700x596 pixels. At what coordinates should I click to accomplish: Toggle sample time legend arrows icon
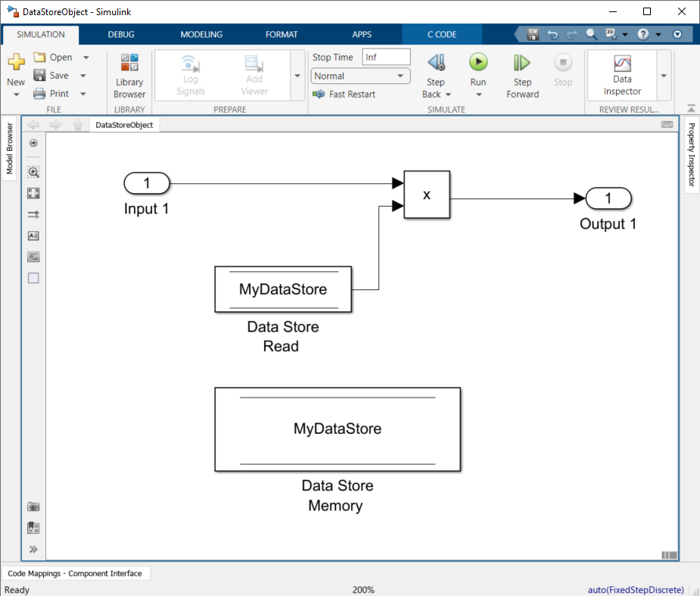(33, 214)
